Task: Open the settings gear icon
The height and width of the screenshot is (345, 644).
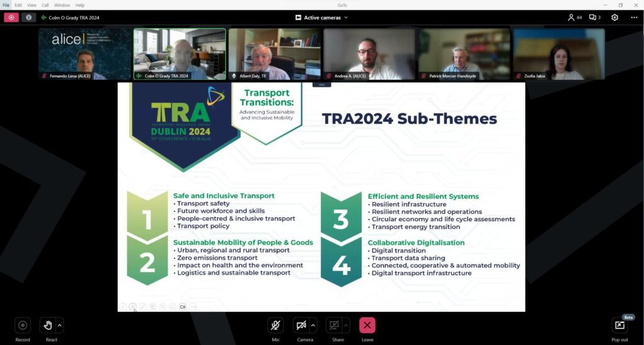Action: tap(614, 18)
